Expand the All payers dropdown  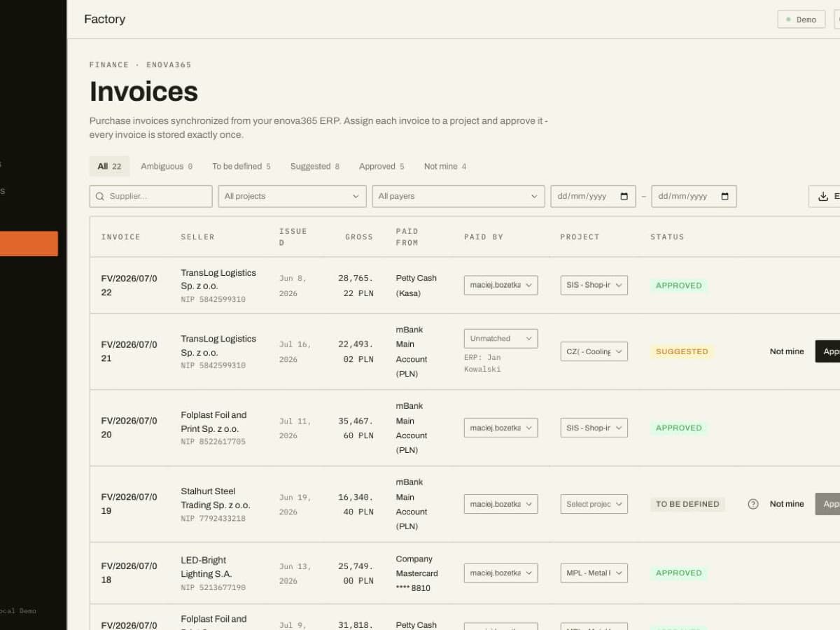[458, 197]
